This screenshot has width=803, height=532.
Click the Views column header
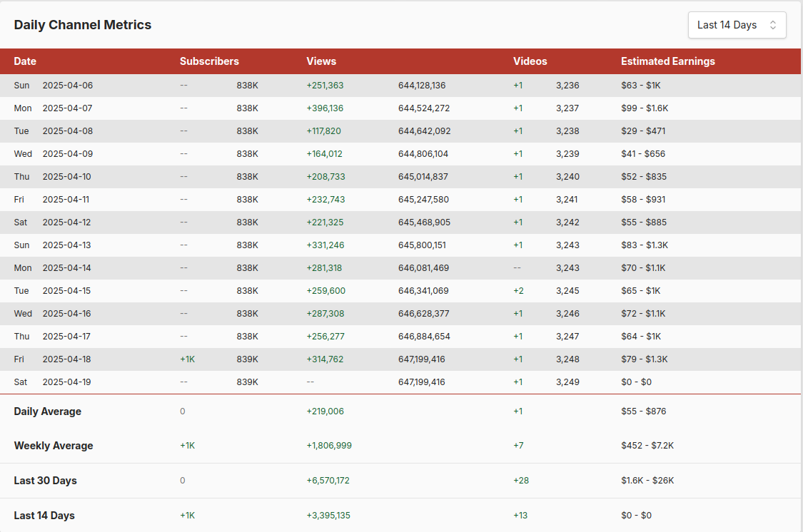[322, 61]
